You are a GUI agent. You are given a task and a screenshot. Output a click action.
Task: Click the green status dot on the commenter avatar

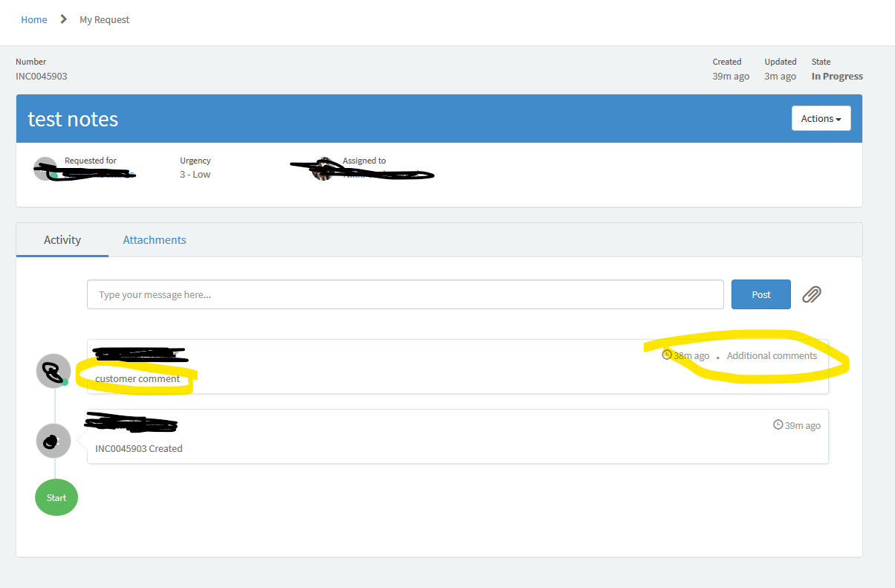pyautogui.click(x=65, y=382)
